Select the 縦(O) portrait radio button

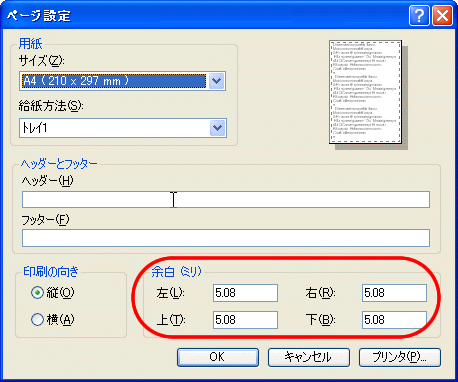tap(37, 293)
